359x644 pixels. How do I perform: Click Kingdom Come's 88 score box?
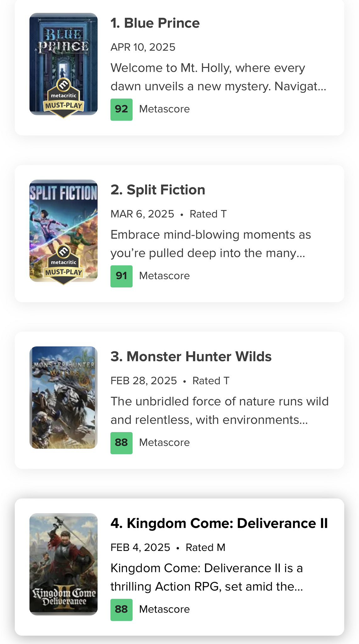pos(121,609)
